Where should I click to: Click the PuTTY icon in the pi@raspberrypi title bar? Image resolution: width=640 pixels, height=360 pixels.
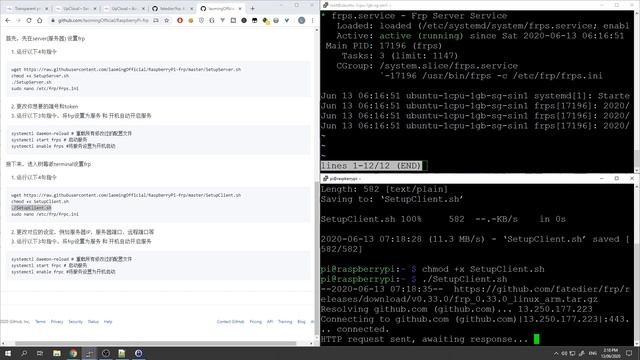[325, 178]
